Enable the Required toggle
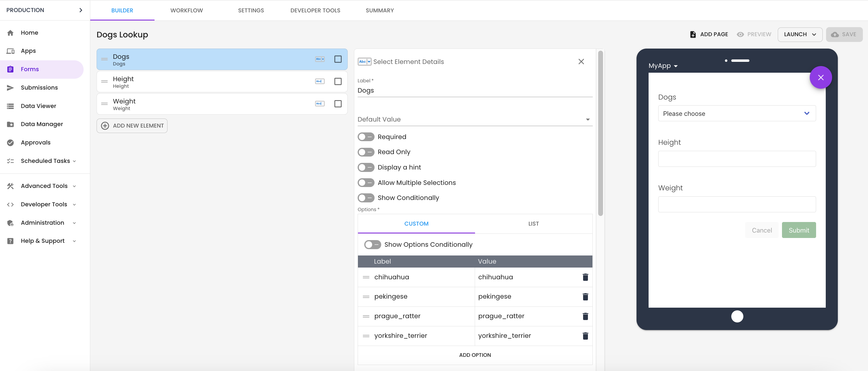Viewport: 868px width, 371px height. click(x=365, y=137)
